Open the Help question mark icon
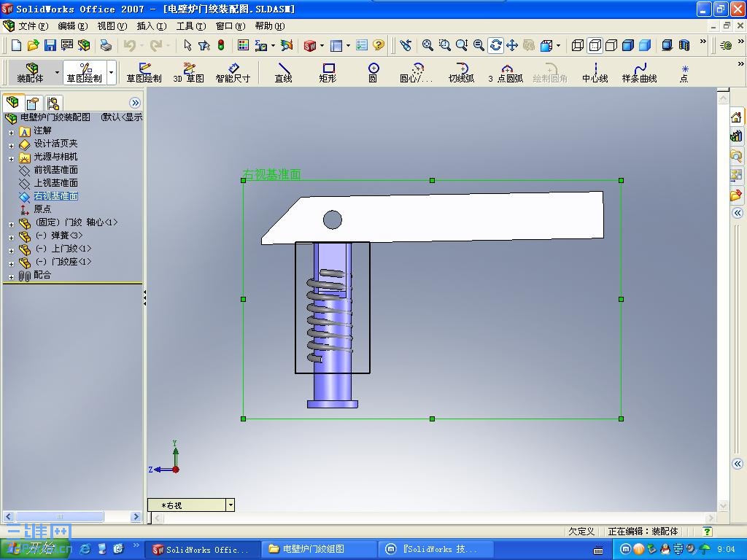 tap(379, 45)
